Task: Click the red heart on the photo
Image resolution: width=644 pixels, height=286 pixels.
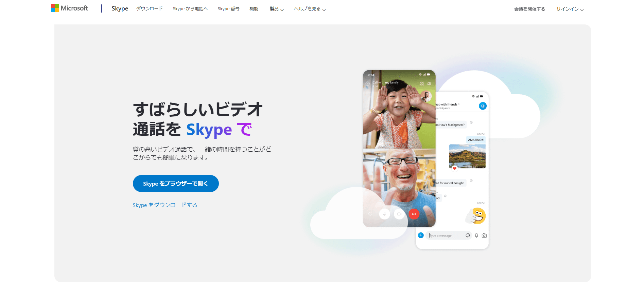Action: pyautogui.click(x=455, y=168)
